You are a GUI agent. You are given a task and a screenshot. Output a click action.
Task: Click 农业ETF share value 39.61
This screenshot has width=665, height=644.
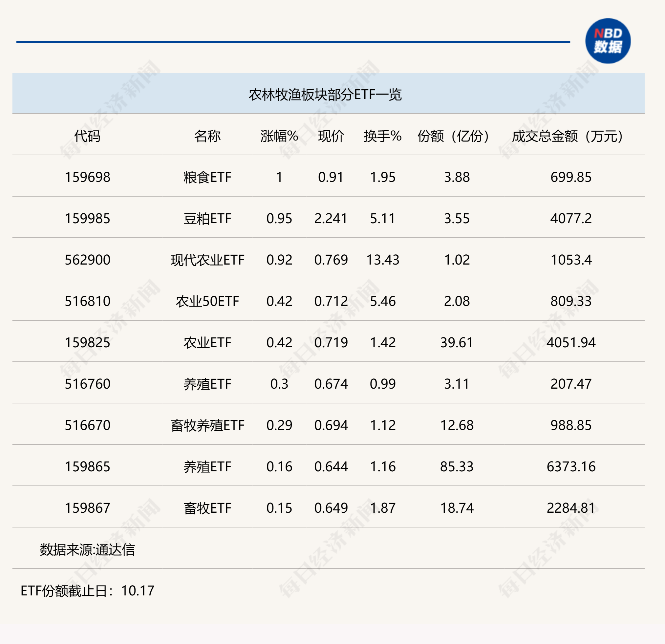(456, 343)
